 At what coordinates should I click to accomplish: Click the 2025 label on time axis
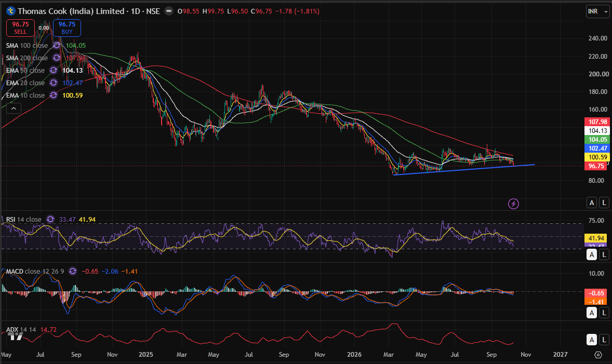click(145, 355)
